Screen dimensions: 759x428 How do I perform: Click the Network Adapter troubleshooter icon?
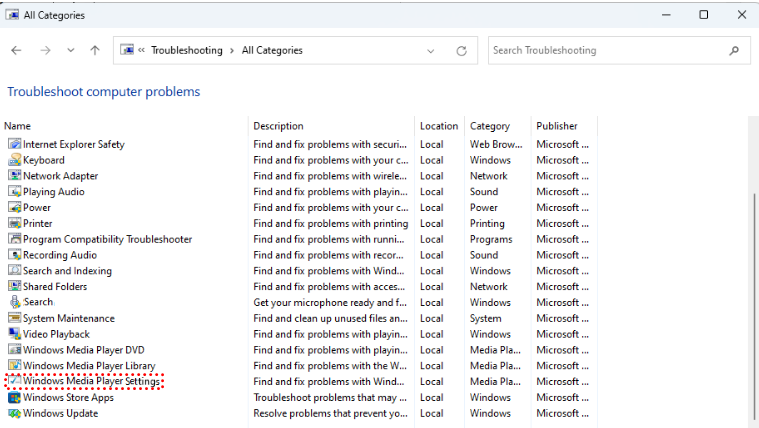click(15, 176)
